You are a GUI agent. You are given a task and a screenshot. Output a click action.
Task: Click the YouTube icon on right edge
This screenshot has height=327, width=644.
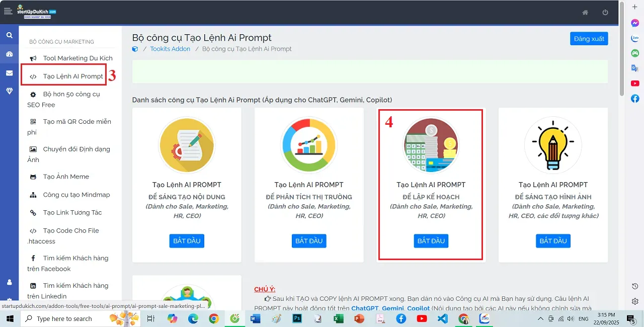pyautogui.click(x=635, y=84)
